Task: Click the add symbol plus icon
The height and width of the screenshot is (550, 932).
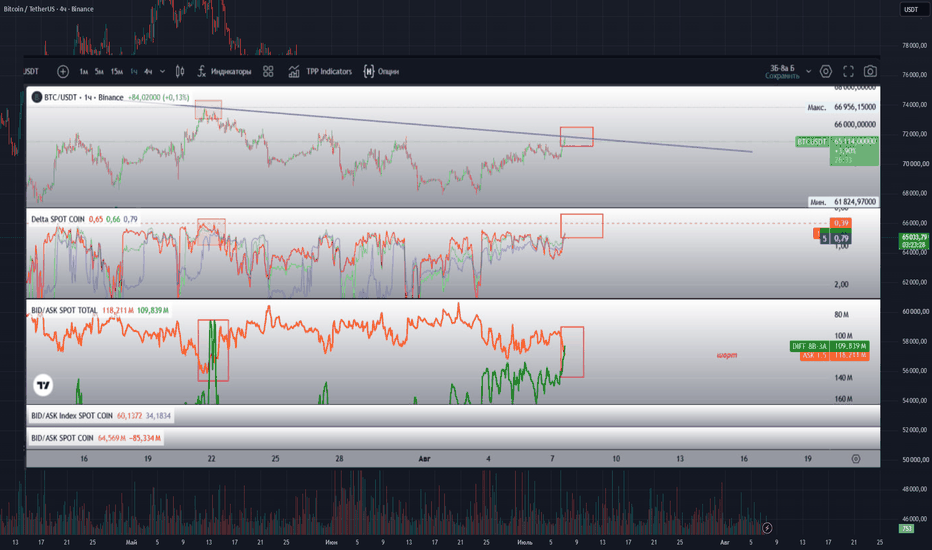Action: pos(62,71)
